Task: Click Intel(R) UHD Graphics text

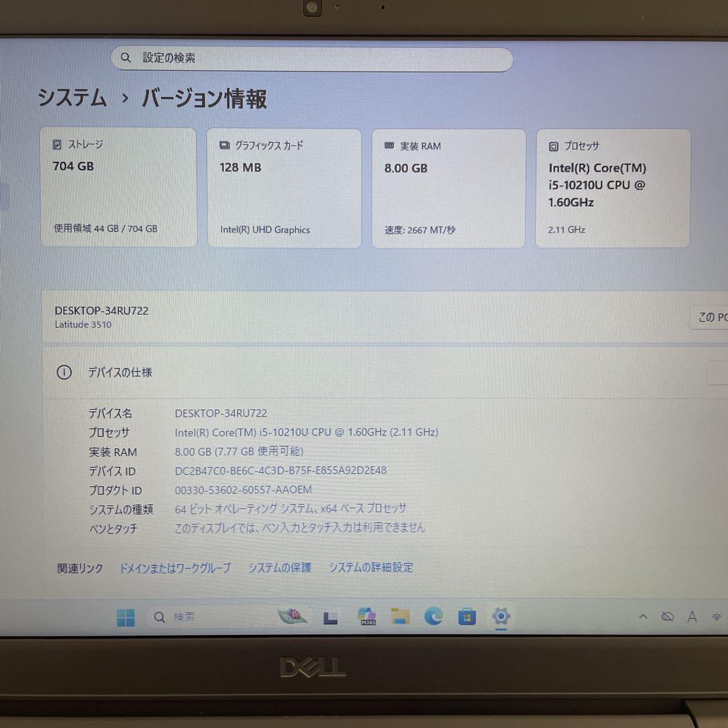Action: 265,230
